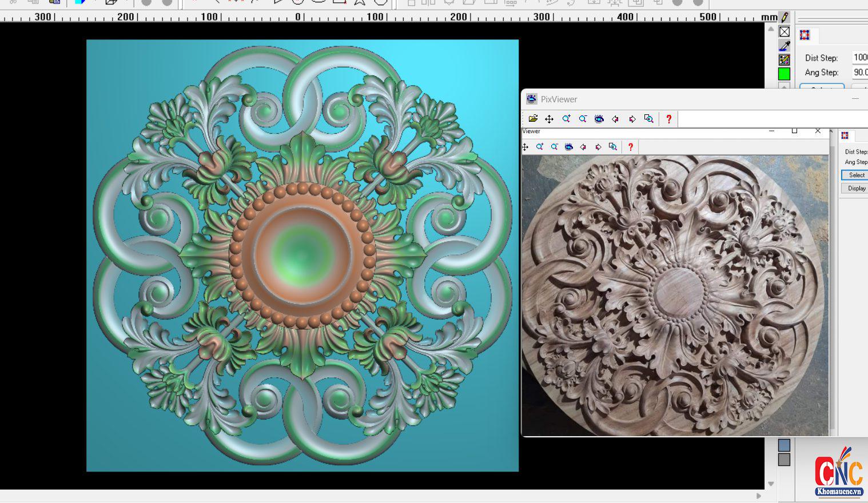Zoom in using the PixViewer magnifier plus
Screen dimensions: 868x503
[x=566, y=119]
